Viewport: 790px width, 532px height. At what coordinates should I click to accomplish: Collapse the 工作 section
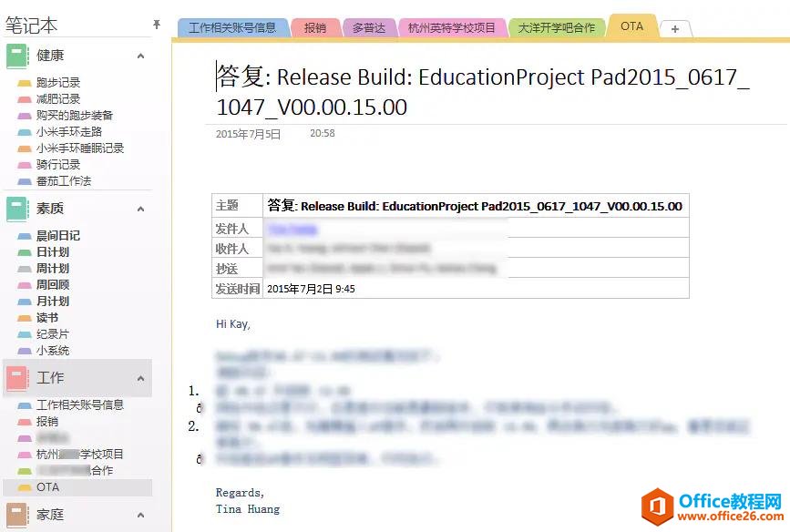pos(142,377)
